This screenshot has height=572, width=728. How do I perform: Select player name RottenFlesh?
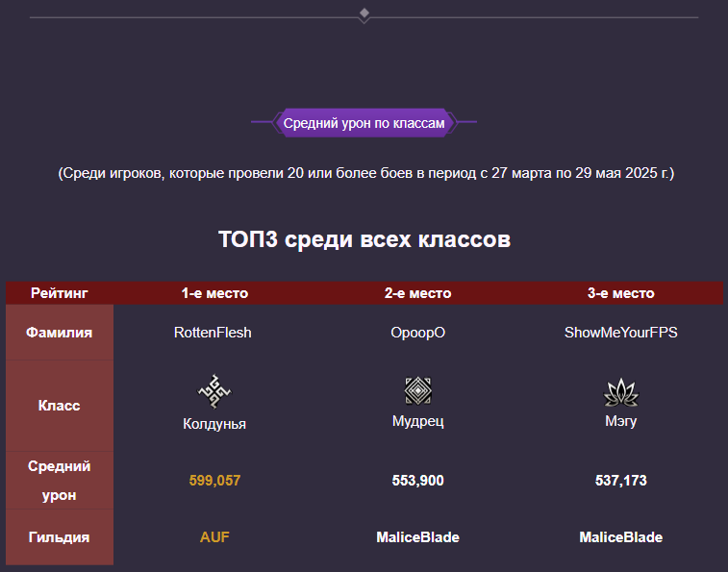(x=213, y=333)
